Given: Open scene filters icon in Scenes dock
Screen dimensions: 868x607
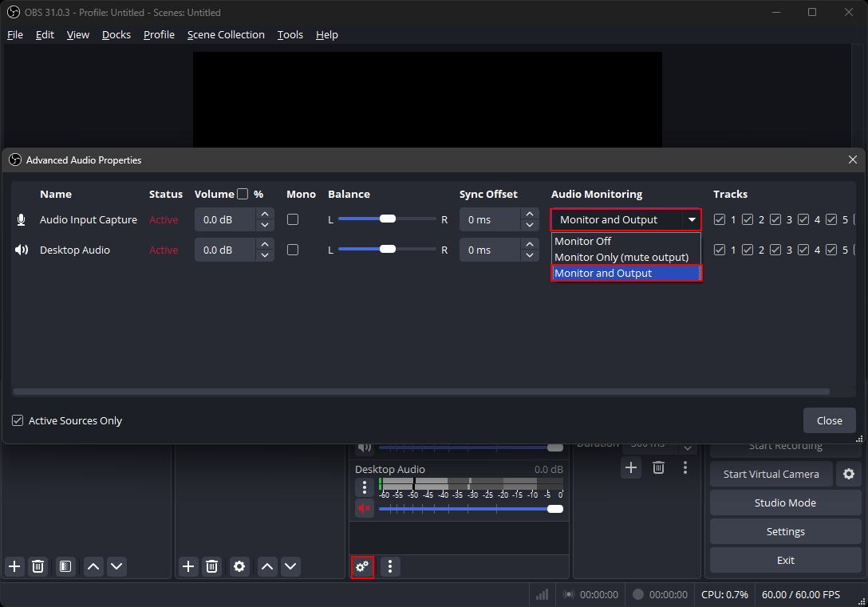Looking at the screenshot, I should pyautogui.click(x=66, y=566).
